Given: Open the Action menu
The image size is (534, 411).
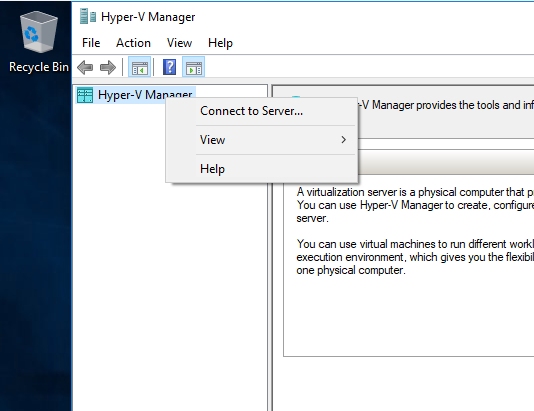Looking at the screenshot, I should 133,43.
